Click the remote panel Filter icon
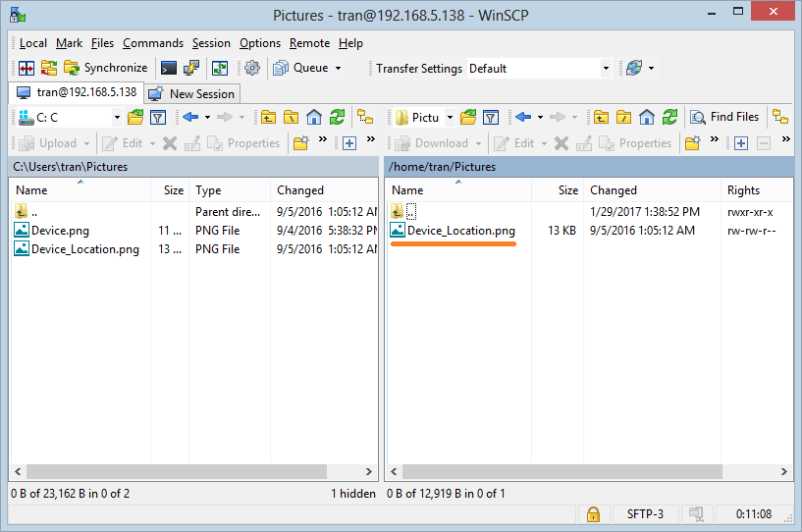Image resolution: width=802 pixels, height=532 pixels. pyautogui.click(x=491, y=118)
